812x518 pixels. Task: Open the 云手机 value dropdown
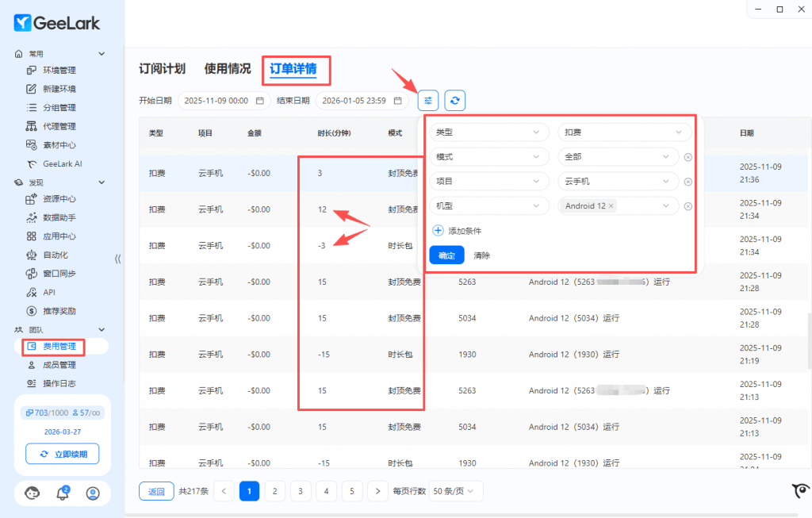click(x=618, y=182)
